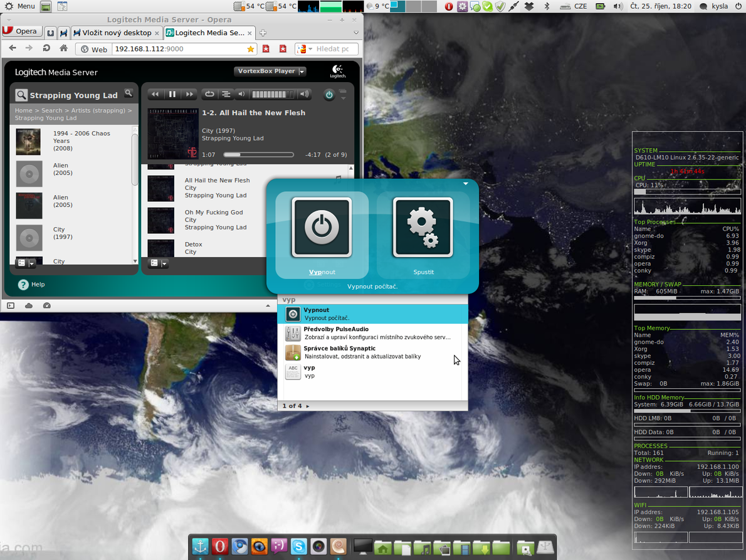Reload the page in Opera
The height and width of the screenshot is (560, 746).
pyautogui.click(x=46, y=48)
